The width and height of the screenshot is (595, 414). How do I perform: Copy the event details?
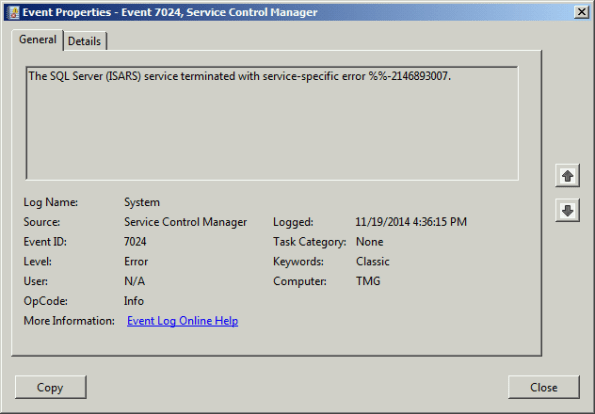click(x=50, y=387)
